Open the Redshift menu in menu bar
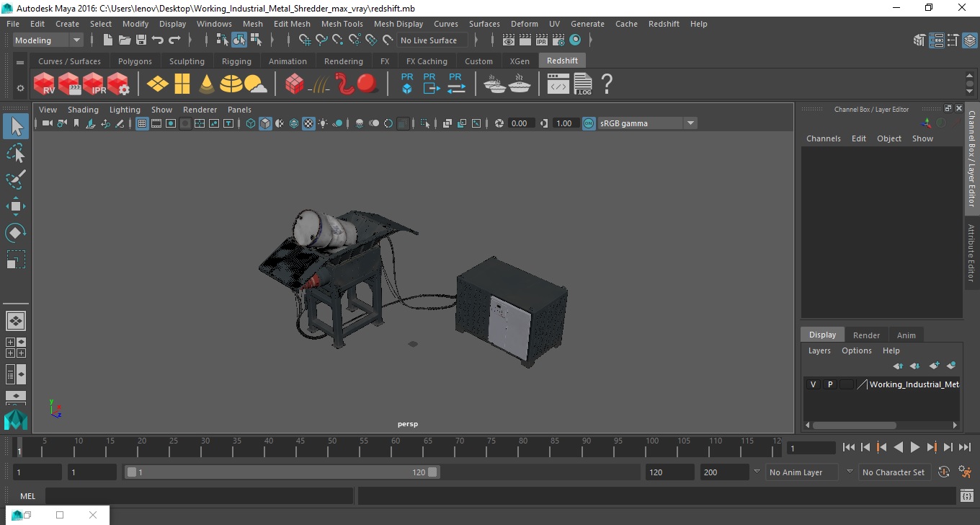This screenshot has height=525, width=980. click(664, 24)
